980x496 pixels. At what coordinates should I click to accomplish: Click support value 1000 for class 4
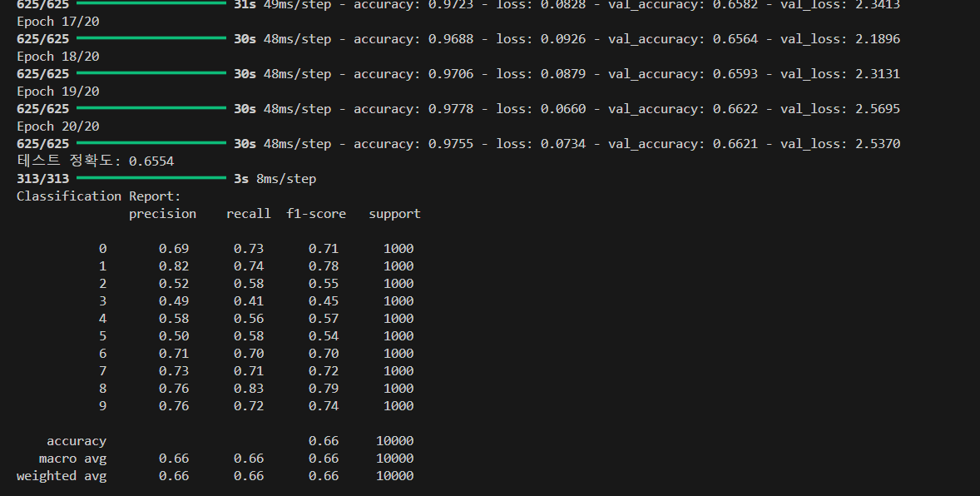[398, 319]
